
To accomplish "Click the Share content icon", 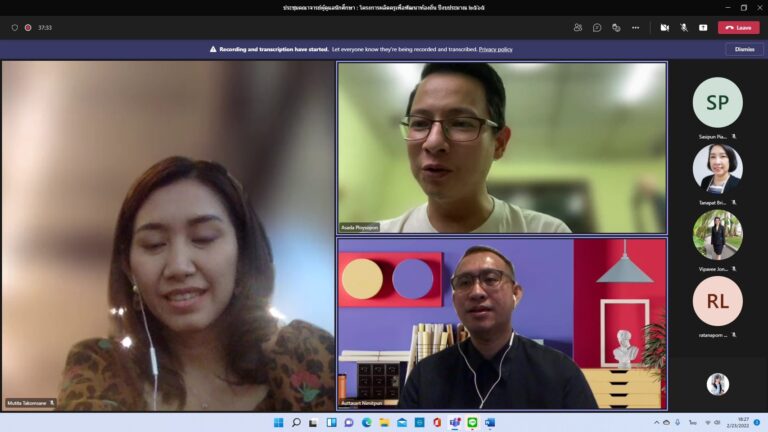I will pyautogui.click(x=703, y=27).
